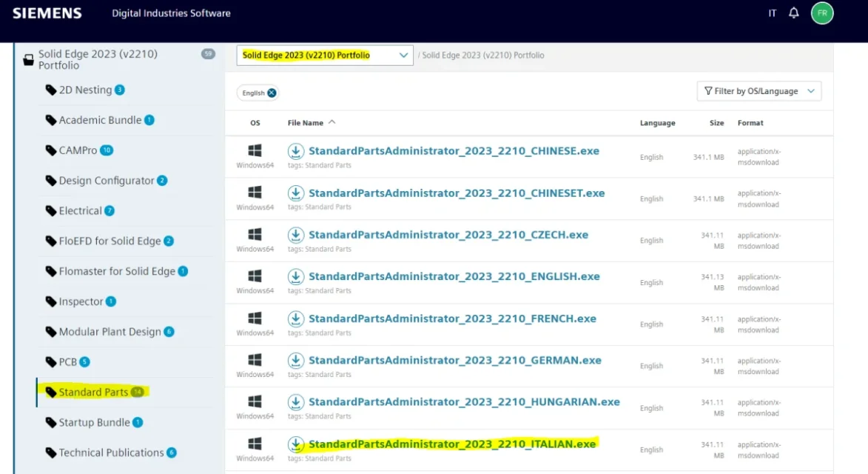The image size is (868, 474).
Task: Click the download icon for GERMAN.exe
Action: pos(295,361)
